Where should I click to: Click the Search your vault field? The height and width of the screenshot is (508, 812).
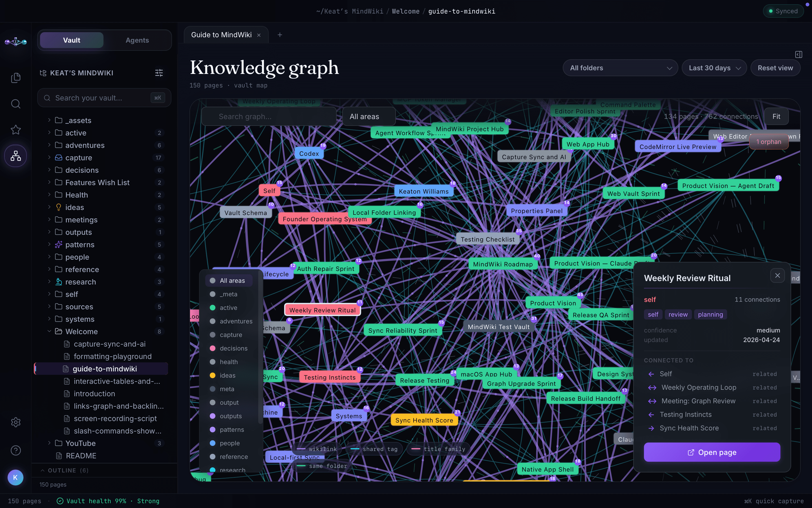click(x=104, y=98)
